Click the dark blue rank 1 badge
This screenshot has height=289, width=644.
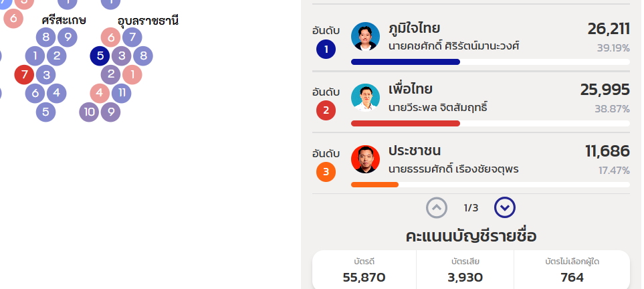326,49
